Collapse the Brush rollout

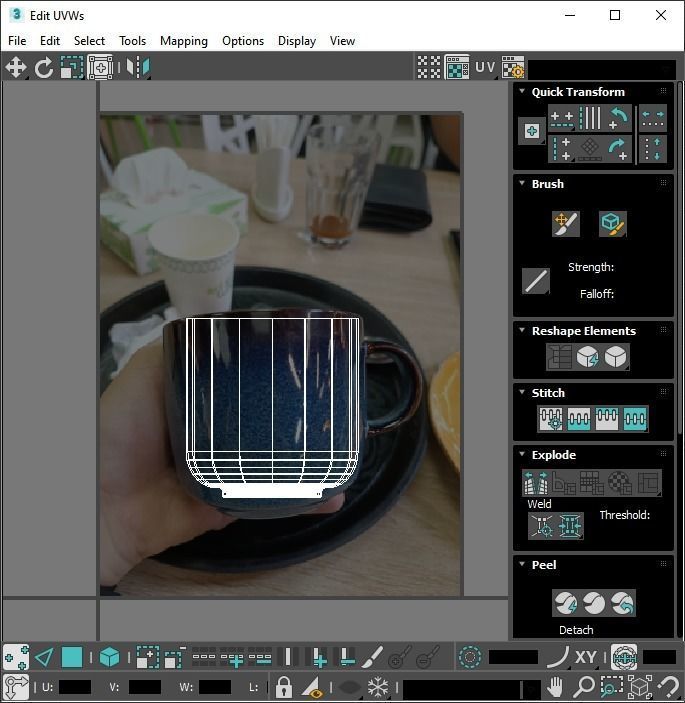coord(522,183)
